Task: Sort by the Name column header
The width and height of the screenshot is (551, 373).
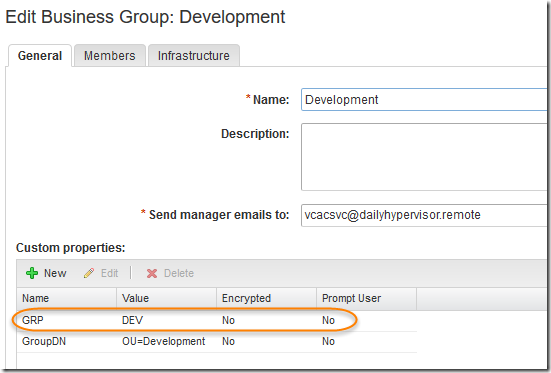Action: point(67,298)
